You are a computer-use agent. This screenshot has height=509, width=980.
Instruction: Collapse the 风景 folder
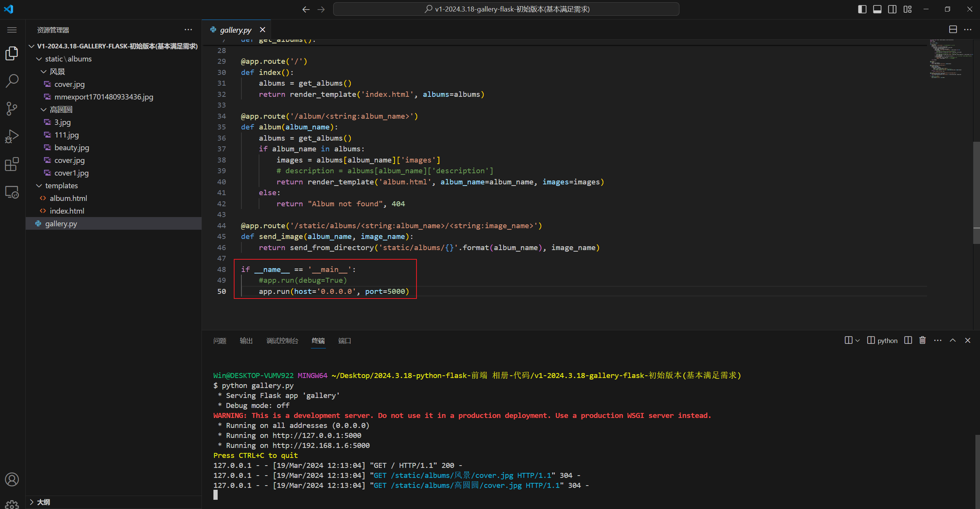click(x=114, y=71)
